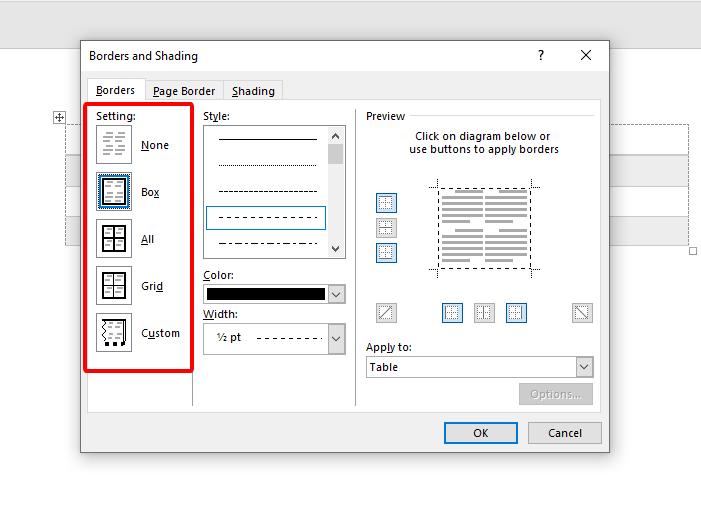The width and height of the screenshot is (701, 513).
Task: Toggle the top border button in Preview
Action: [386, 203]
